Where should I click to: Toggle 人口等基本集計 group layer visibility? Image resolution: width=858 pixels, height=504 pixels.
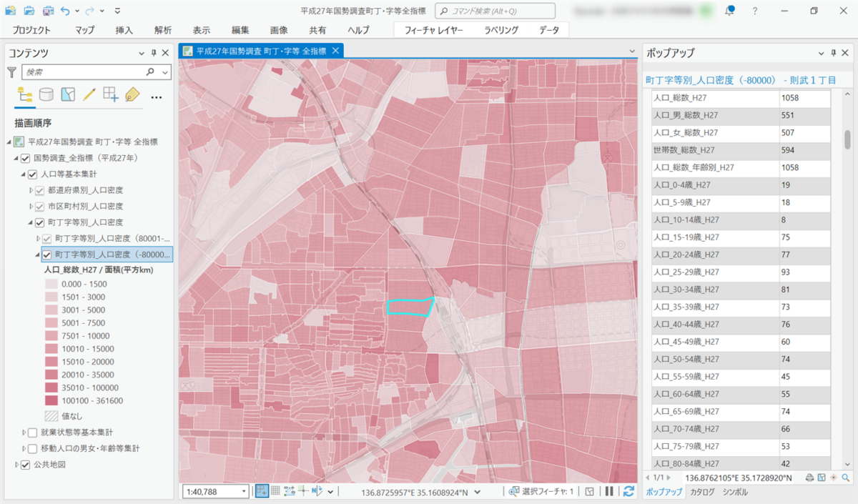click(32, 174)
